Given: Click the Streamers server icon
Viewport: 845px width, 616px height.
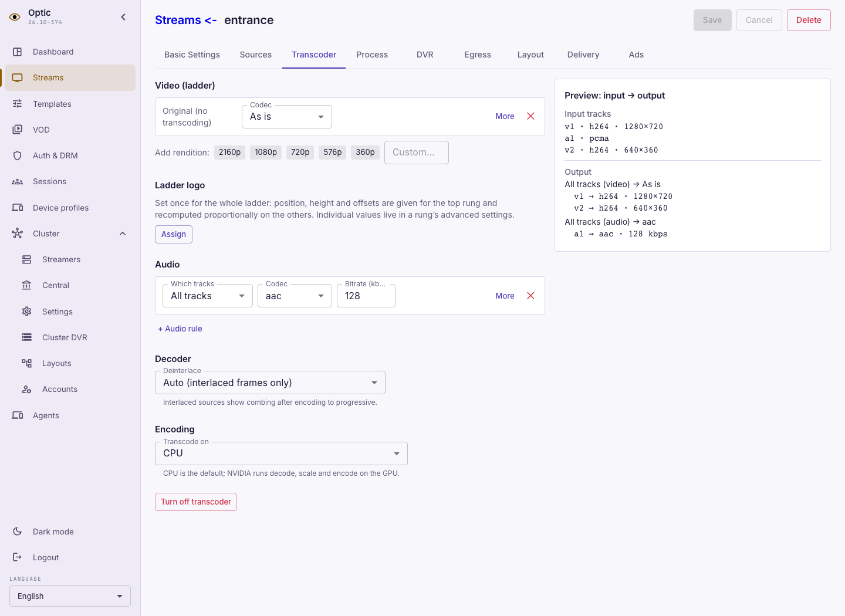Looking at the screenshot, I should [x=27, y=259].
